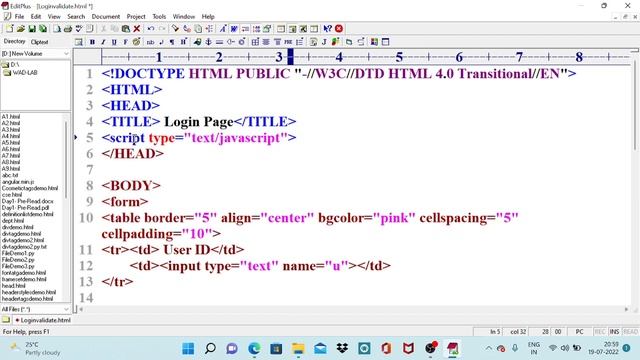Viewport: 640px width, 360px height.
Task: Insert HTML table icon
Action: pyautogui.click(x=256, y=42)
